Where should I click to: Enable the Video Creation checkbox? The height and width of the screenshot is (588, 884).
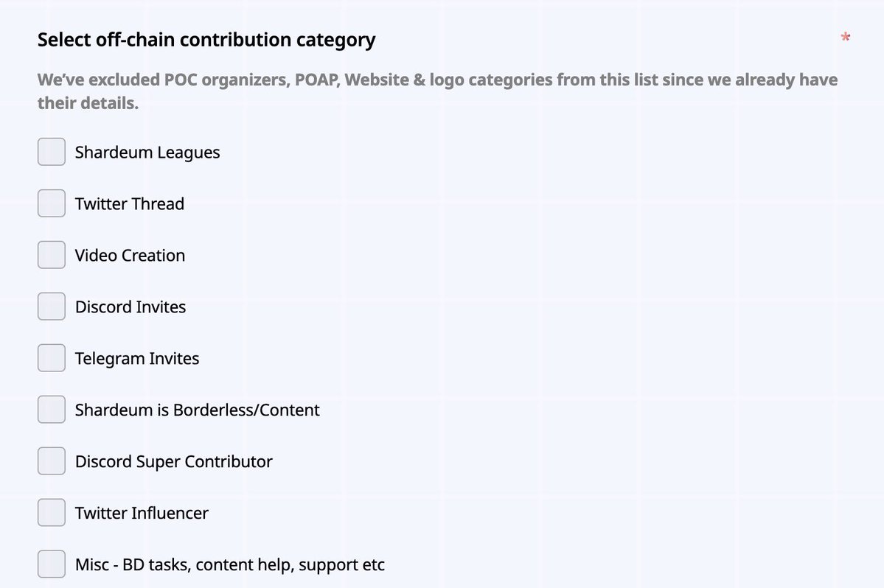[x=52, y=255]
